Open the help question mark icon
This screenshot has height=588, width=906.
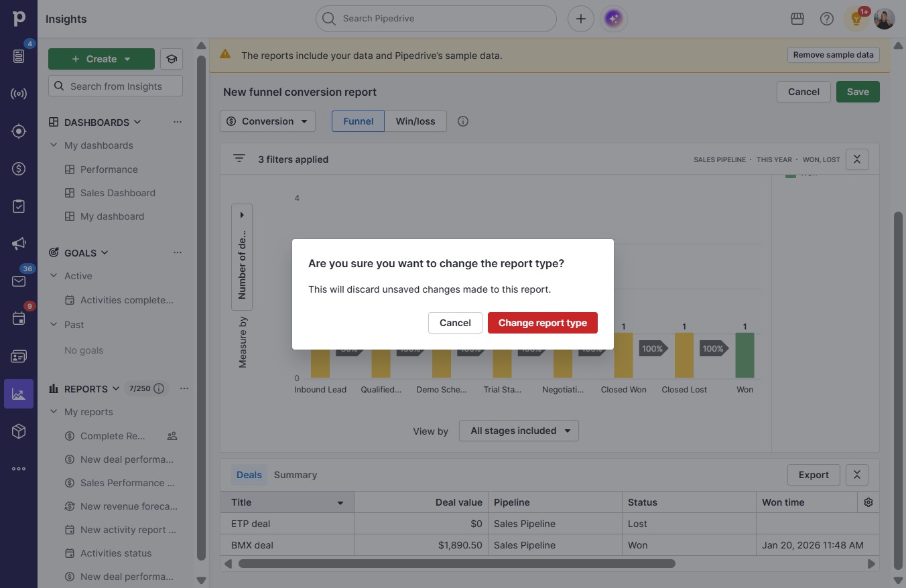click(x=827, y=19)
